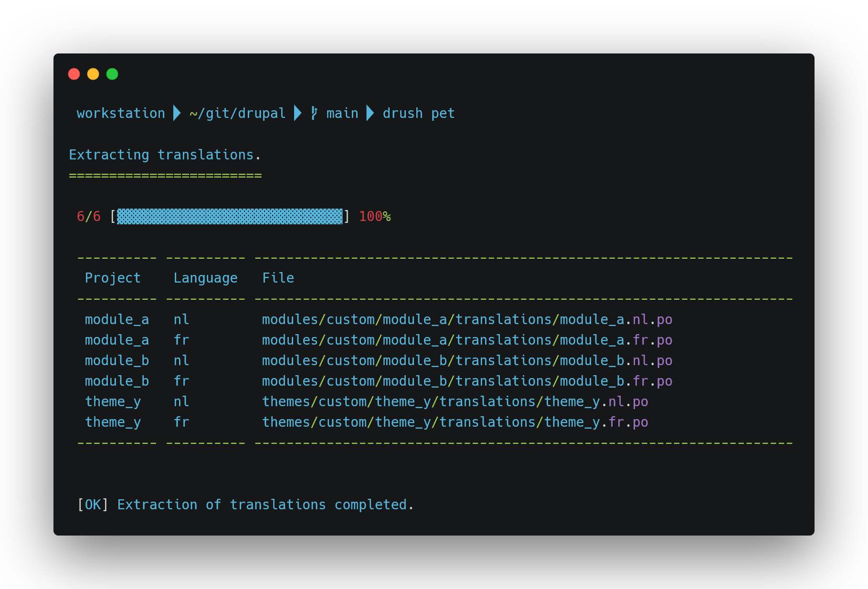This screenshot has width=868, height=589.
Task: Click the arrow separator before drush pet
Action: click(370, 113)
